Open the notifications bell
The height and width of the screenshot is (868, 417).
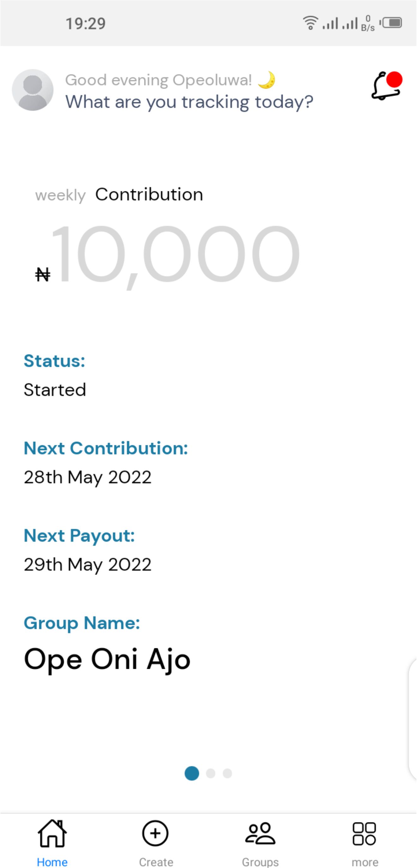point(386,86)
